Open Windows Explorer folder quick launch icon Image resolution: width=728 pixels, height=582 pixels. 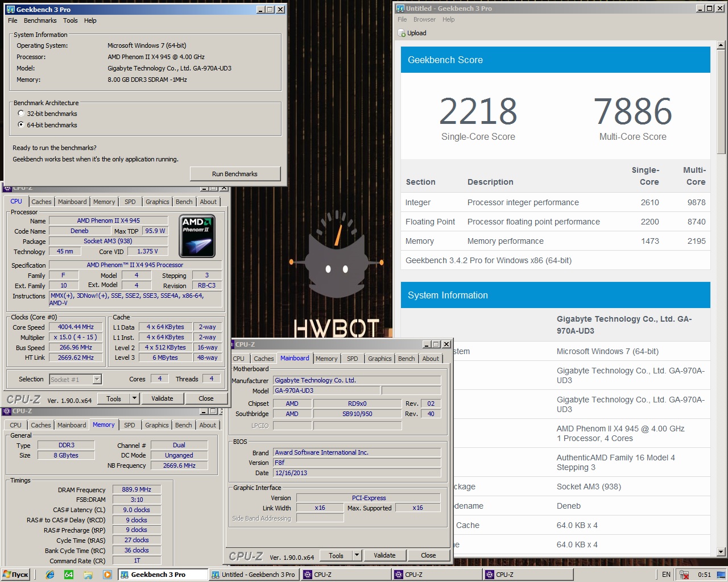88,575
